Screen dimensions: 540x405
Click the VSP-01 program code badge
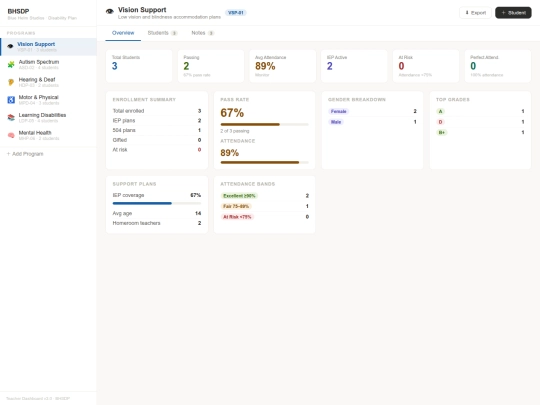pyautogui.click(x=236, y=13)
